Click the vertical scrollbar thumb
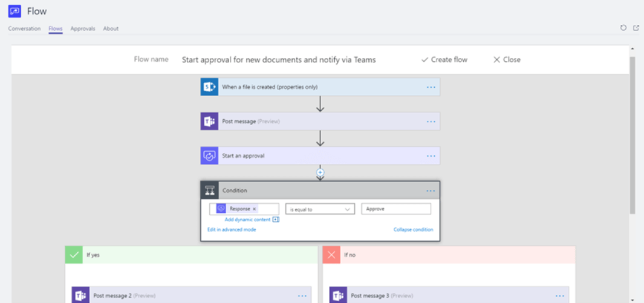Viewport: 644px width, 303px height. 632,135
